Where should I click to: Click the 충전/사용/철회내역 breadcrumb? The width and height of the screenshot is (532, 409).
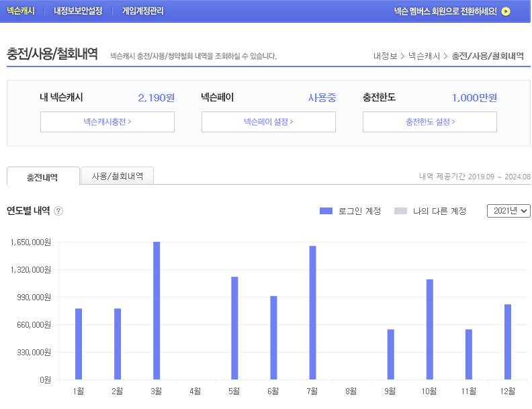click(488, 56)
